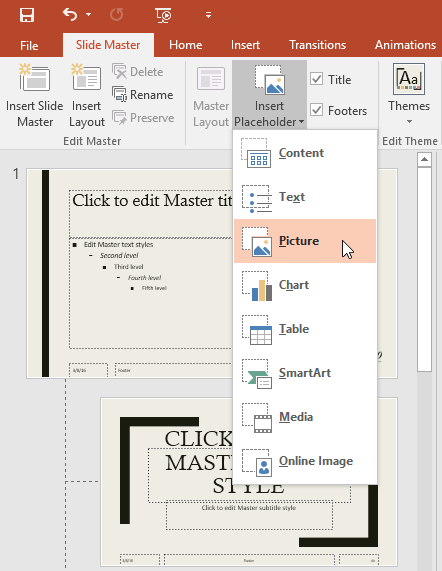Image resolution: width=442 pixels, height=571 pixels.
Task: Select Picture placeholder option
Action: [305, 241]
